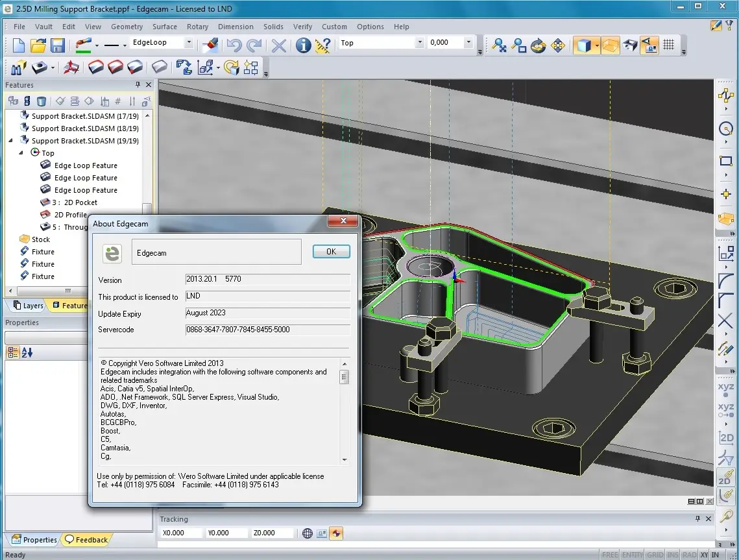Click the blue Information icon

[303, 45]
